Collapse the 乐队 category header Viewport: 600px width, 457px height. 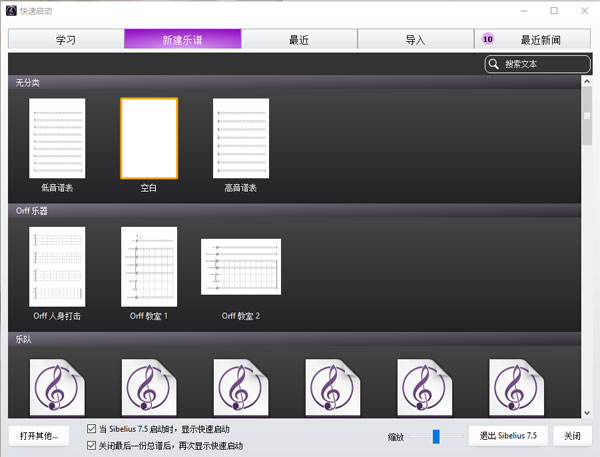point(295,340)
